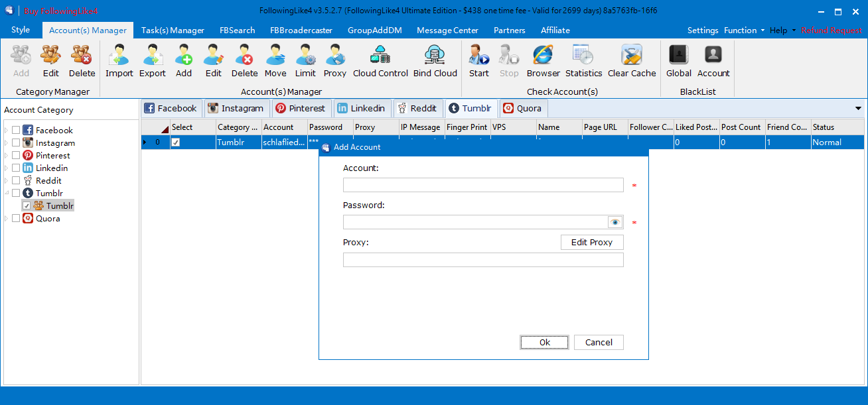868x405 pixels.
Task: Open the Partners tab
Action: point(510,30)
